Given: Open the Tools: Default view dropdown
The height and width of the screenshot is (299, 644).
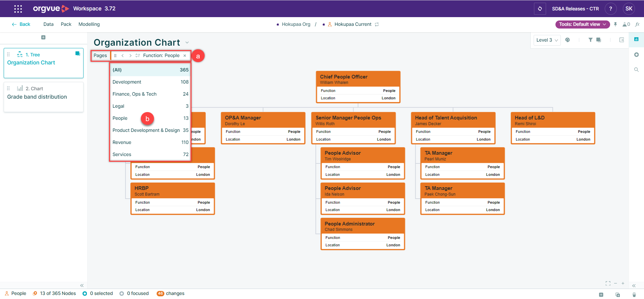Looking at the screenshot, I should [582, 24].
